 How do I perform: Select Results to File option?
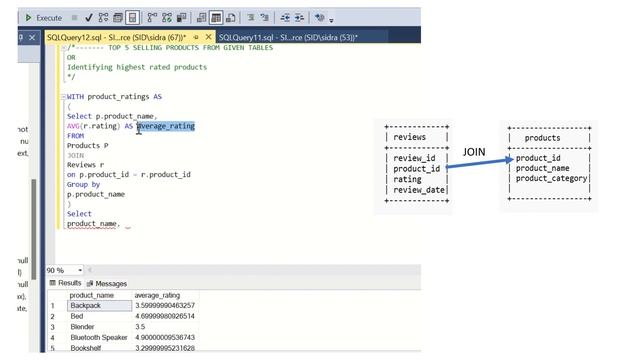tap(231, 18)
